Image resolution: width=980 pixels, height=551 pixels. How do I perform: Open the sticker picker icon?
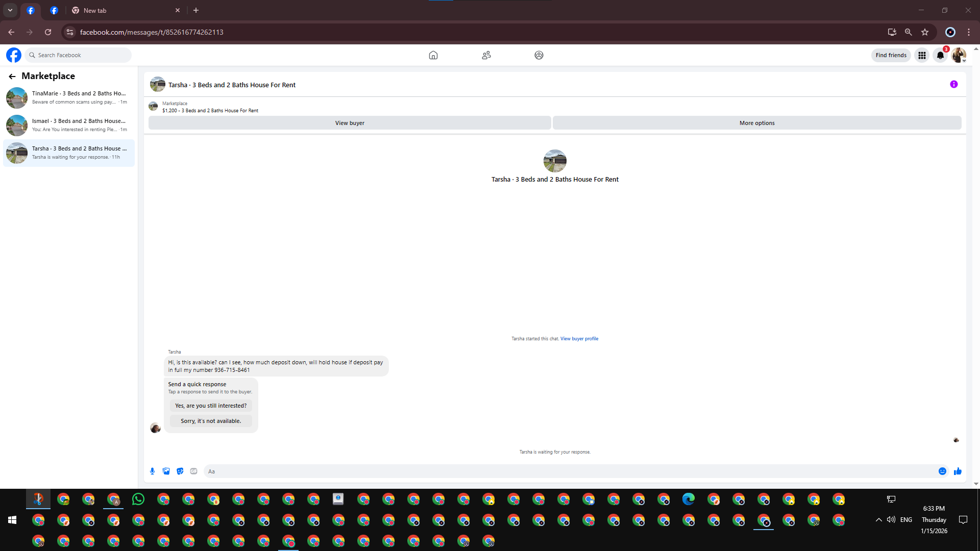coord(180,471)
